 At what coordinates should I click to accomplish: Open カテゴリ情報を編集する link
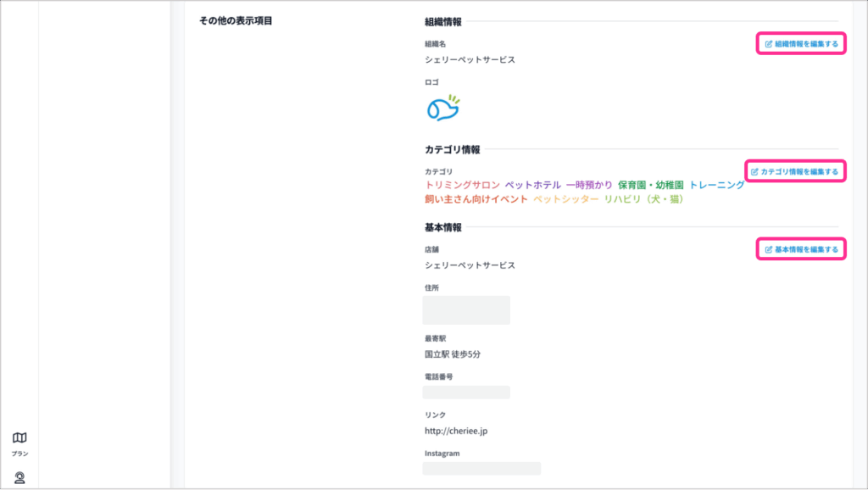point(799,172)
